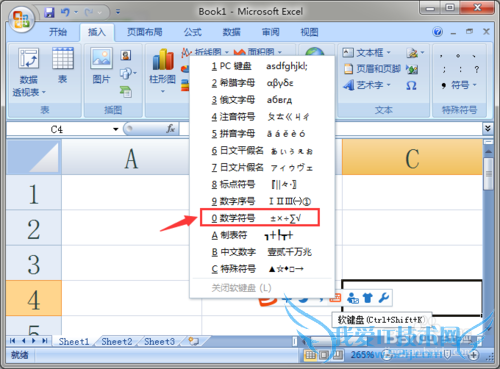500x369 pixels.
Task: Switch to Page Layout view button
Action: tap(324, 355)
